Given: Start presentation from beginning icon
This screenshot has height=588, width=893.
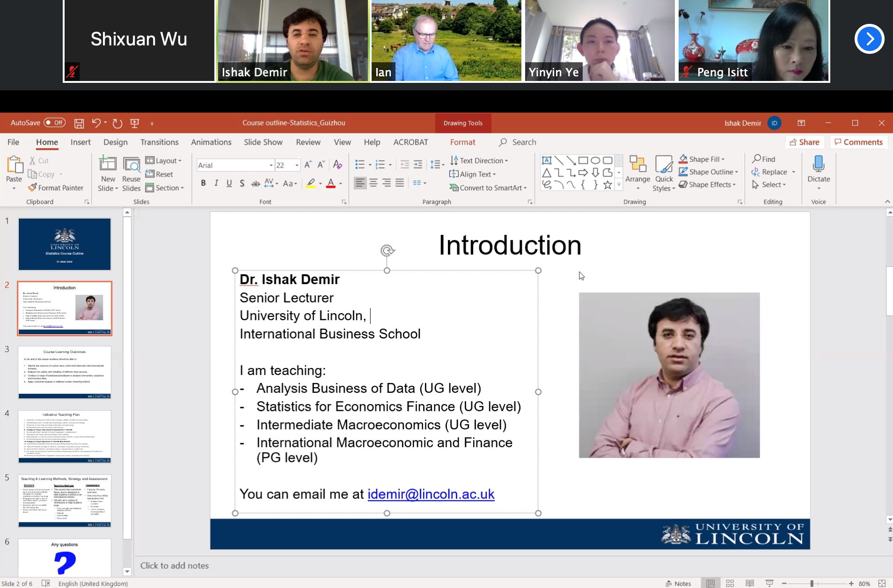Looking at the screenshot, I should click(135, 123).
